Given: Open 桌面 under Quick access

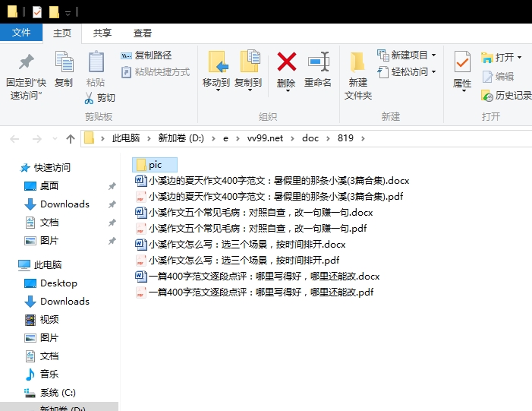Looking at the screenshot, I should (x=42, y=186).
